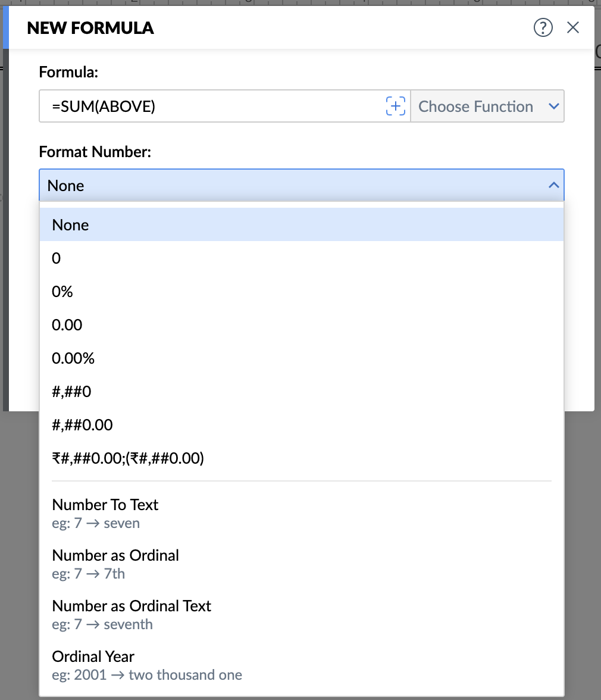601x700 pixels.
Task: Click the Choose Function chevron arrow
Action: [x=554, y=106]
